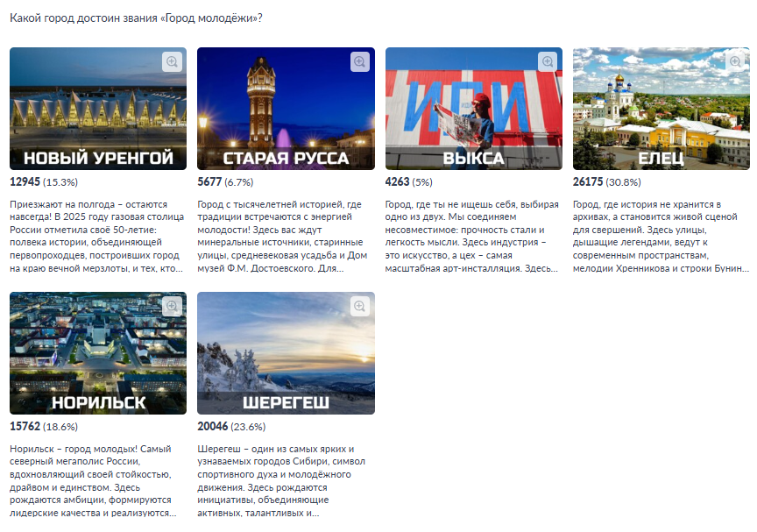
Task: Open the Выкса mural thumbnail
Action: (474, 109)
